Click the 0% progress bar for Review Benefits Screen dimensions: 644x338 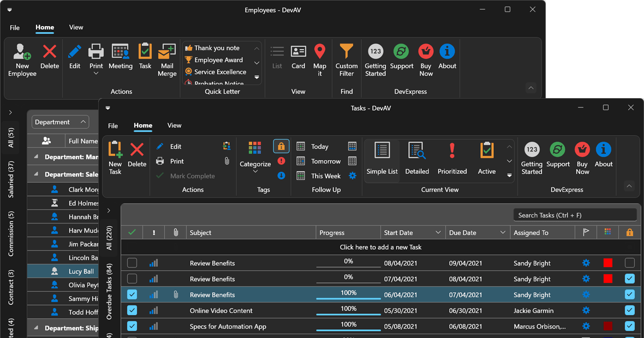tap(348, 263)
